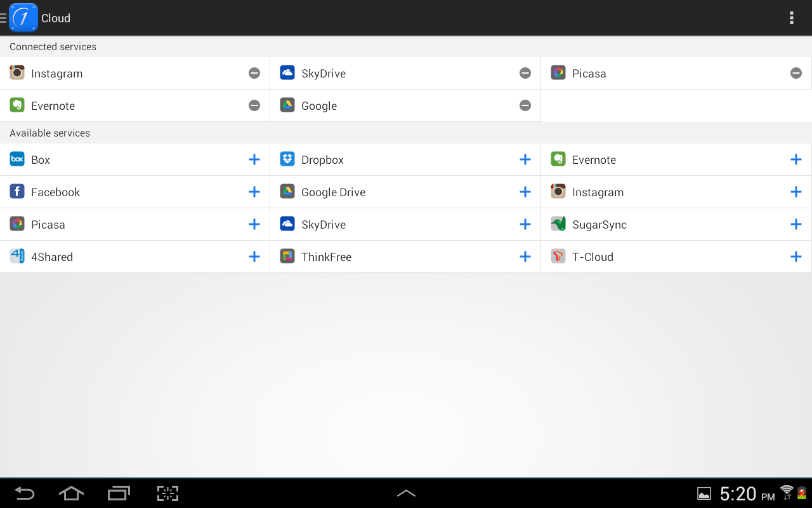This screenshot has height=508, width=812.
Task: Expand the bottom bar up chevron
Action: tap(406, 493)
